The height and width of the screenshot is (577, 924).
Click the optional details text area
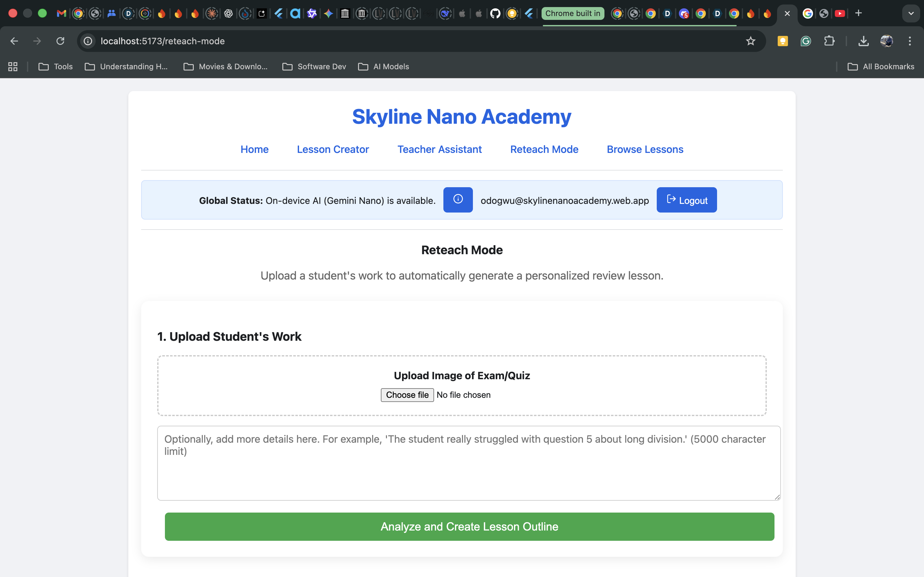(468, 463)
